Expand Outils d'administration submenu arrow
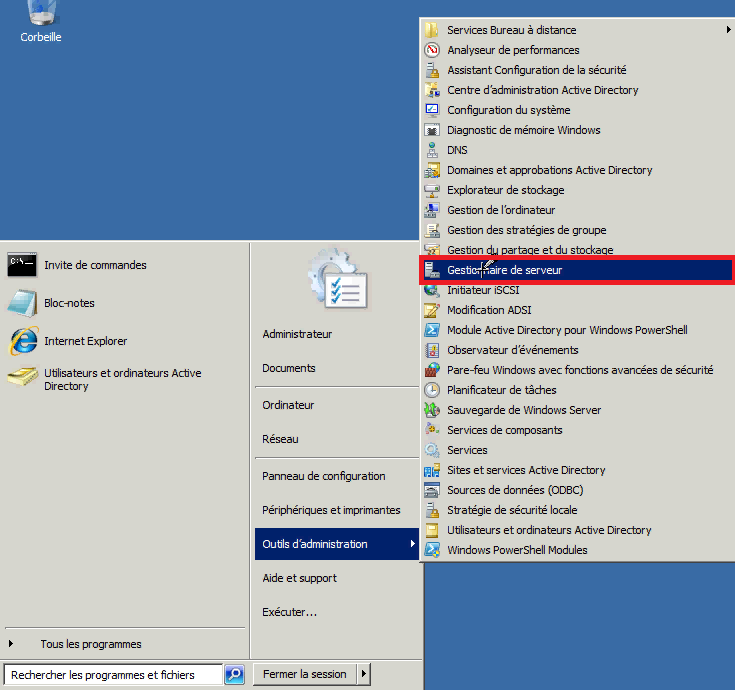 (412, 544)
